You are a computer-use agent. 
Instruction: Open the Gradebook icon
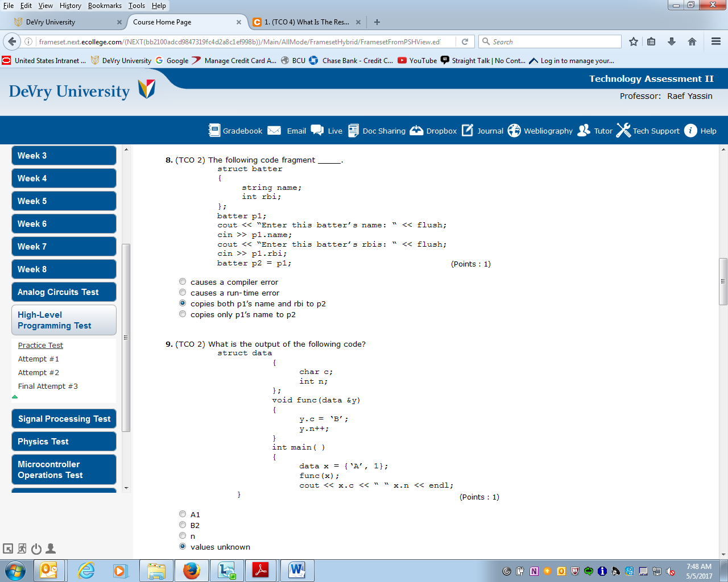(x=214, y=130)
